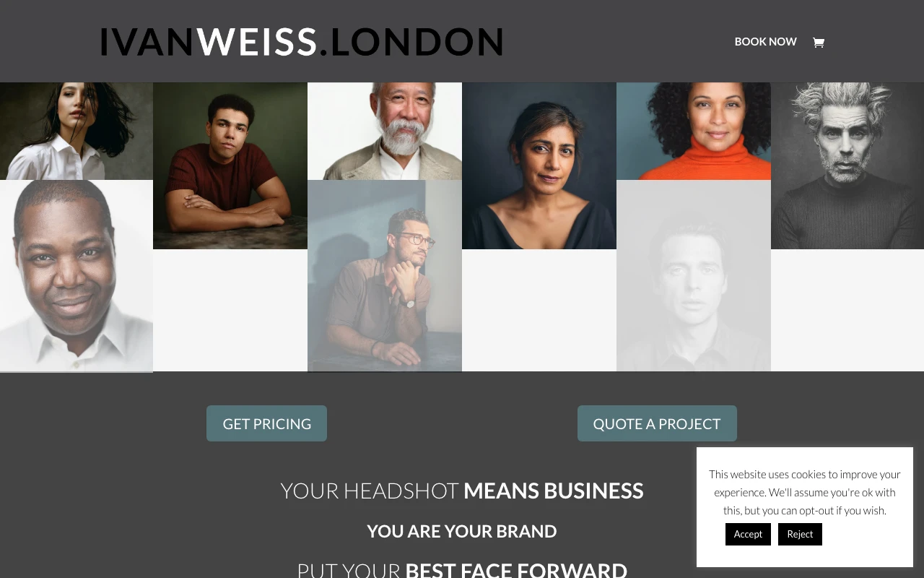Click the YOUR HEADSHOT MEANS BUSINESS heading

tap(462, 491)
